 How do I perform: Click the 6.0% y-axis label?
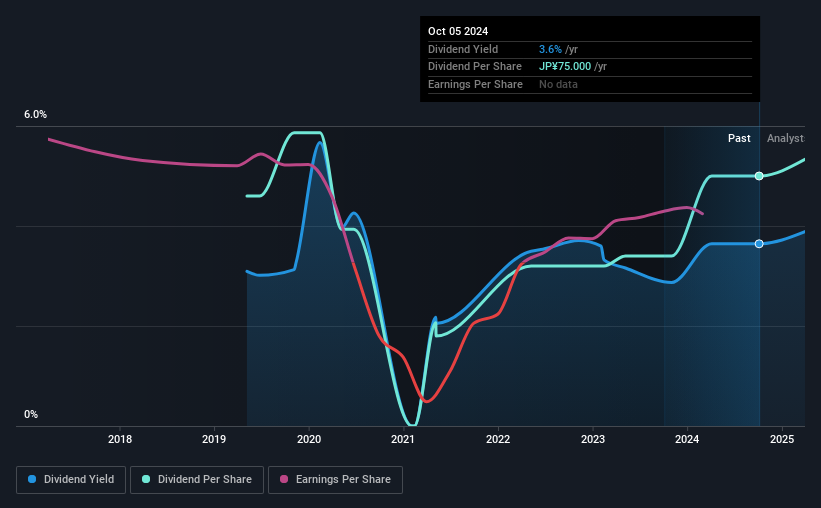point(36,114)
